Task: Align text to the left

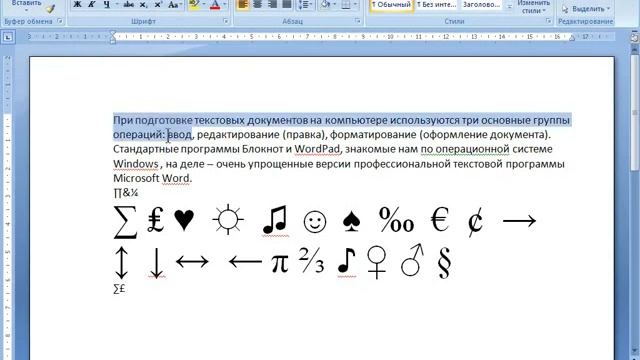Action: coord(242,5)
